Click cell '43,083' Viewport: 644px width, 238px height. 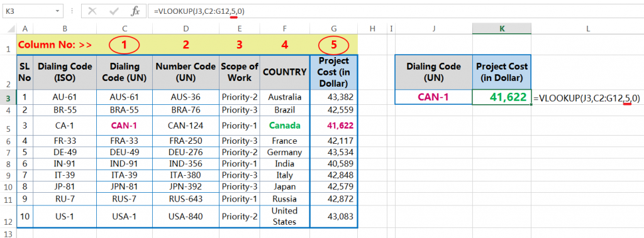[333, 216]
